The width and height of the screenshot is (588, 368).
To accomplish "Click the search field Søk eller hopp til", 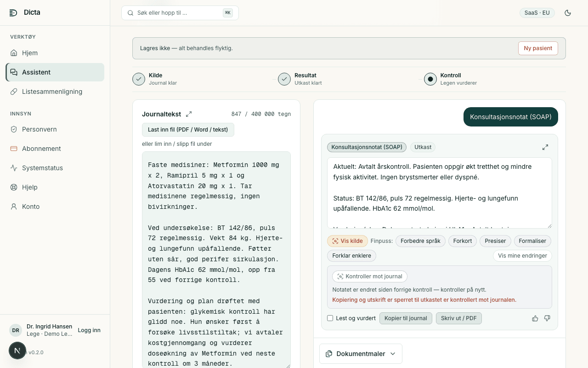I will (x=180, y=13).
